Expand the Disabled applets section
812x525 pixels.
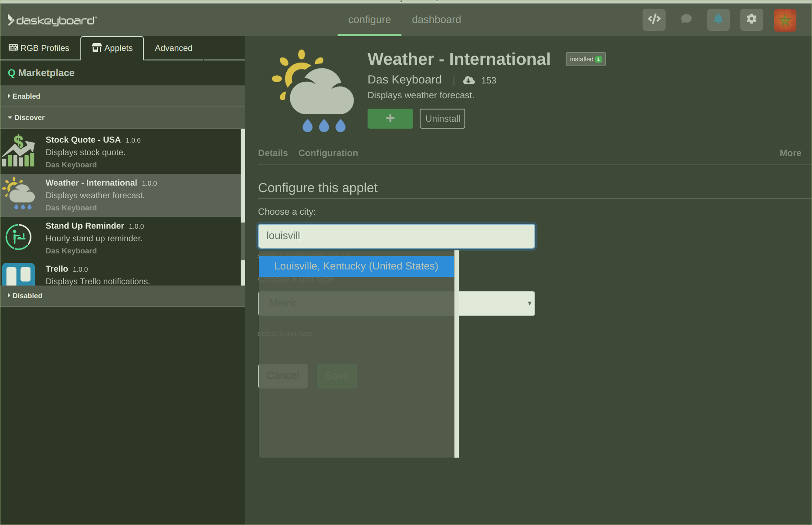click(27, 296)
